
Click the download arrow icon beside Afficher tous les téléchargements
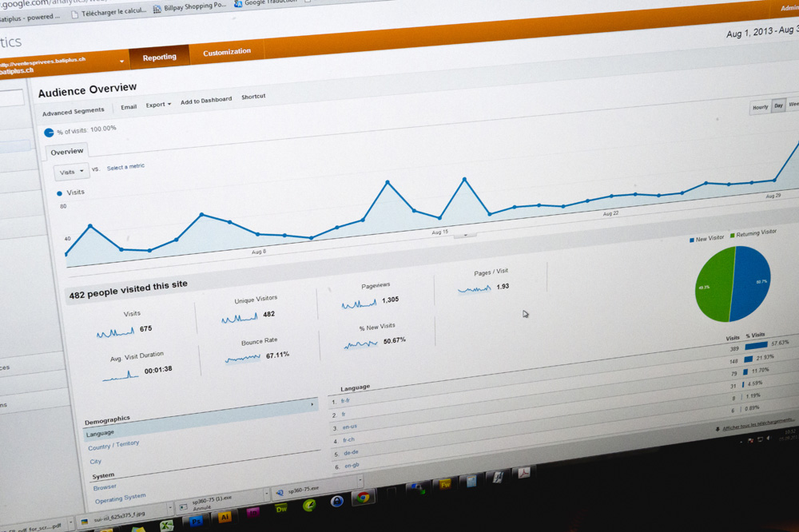(x=718, y=429)
